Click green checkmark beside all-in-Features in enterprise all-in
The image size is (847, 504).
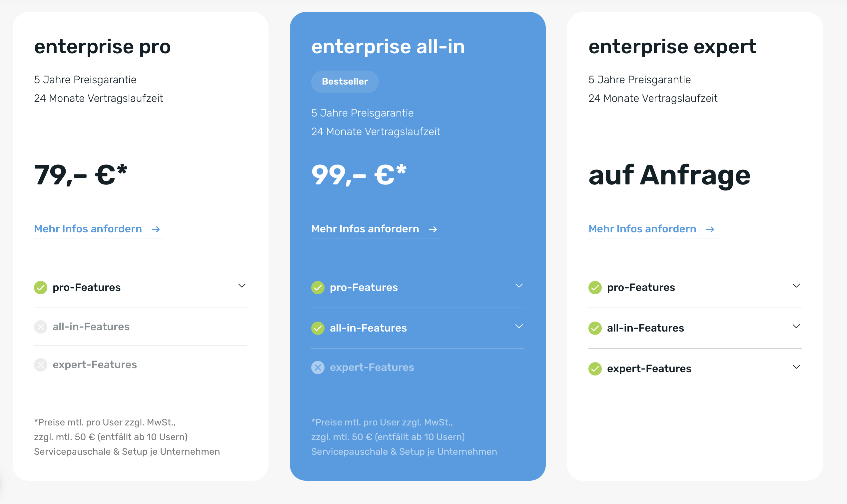coord(318,328)
